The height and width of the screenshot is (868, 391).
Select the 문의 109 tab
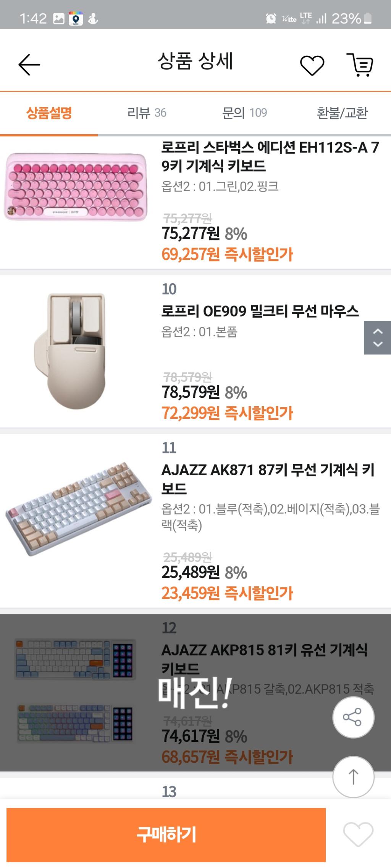(244, 113)
